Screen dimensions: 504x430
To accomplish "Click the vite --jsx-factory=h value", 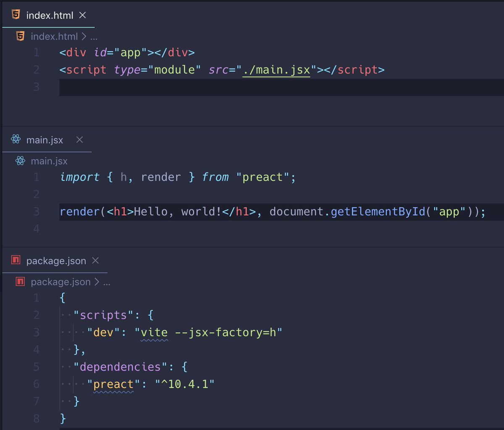I will tap(208, 333).
